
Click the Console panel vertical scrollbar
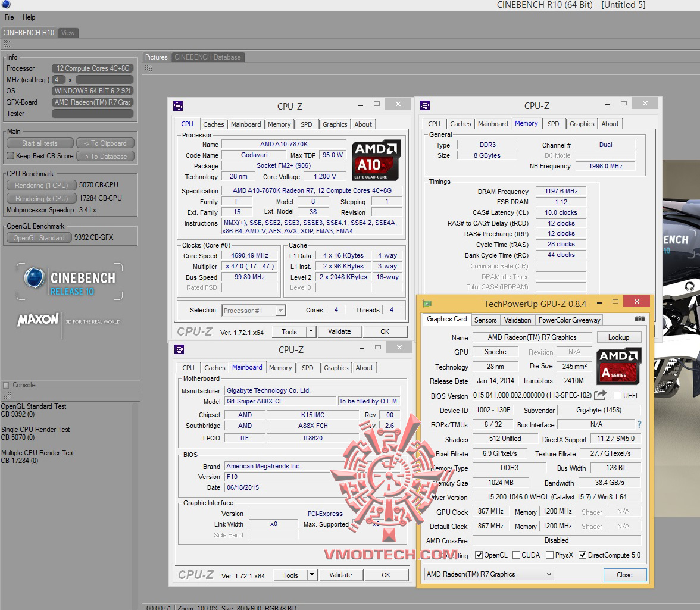(136, 500)
